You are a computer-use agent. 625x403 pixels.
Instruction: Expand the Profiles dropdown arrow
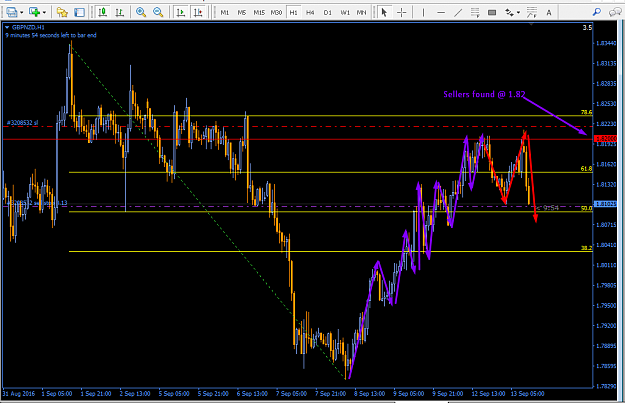click(x=21, y=13)
